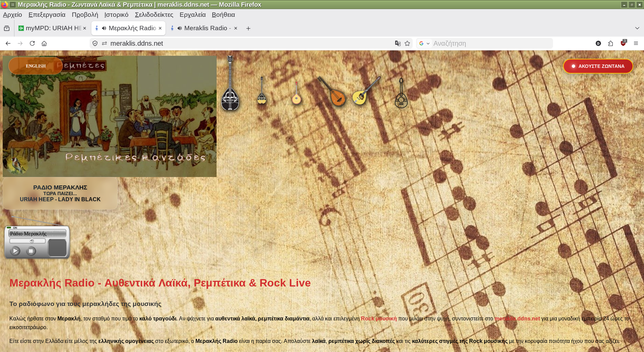Viewport: 644px width, 352px height.
Task: Reload the current page
Action: [32, 43]
